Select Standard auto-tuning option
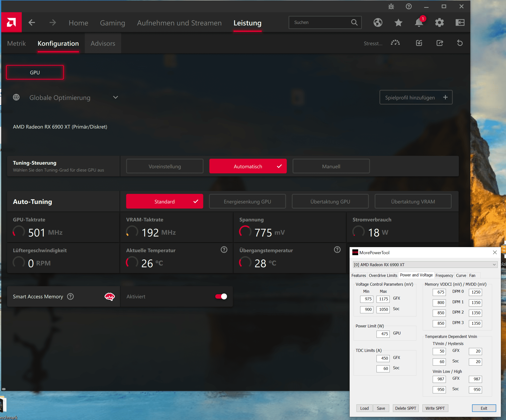Viewport: 506px width, 420px height. pyautogui.click(x=164, y=201)
